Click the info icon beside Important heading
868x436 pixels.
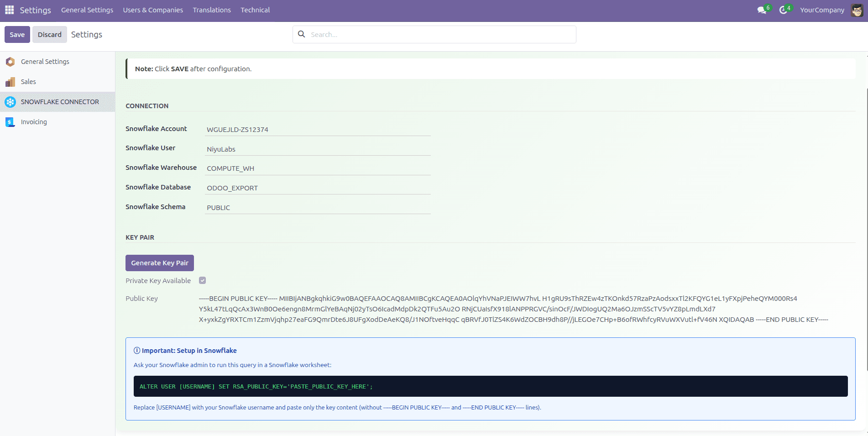pos(137,351)
